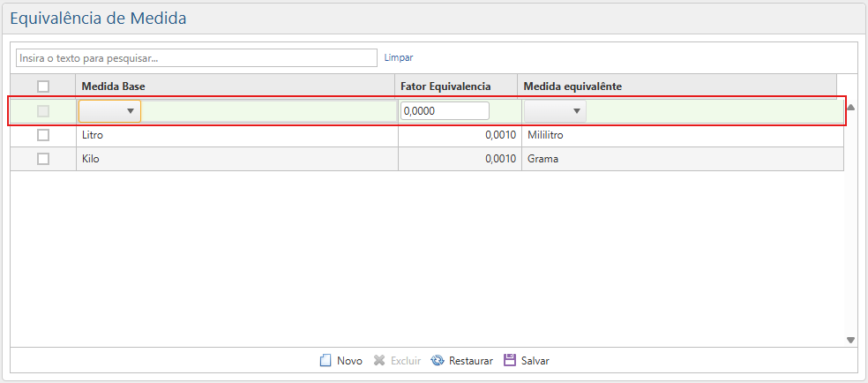Screen dimensions: 868x383
Task: Open the Medida Base dropdown in the new row
Action: click(130, 111)
